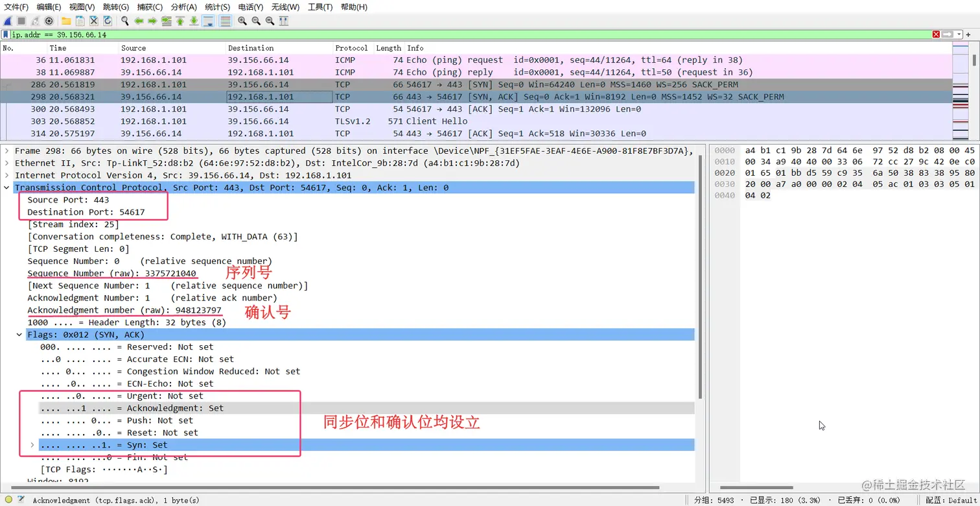Open the filter history dropdown
The height and width of the screenshot is (506, 980).
pyautogui.click(x=958, y=34)
